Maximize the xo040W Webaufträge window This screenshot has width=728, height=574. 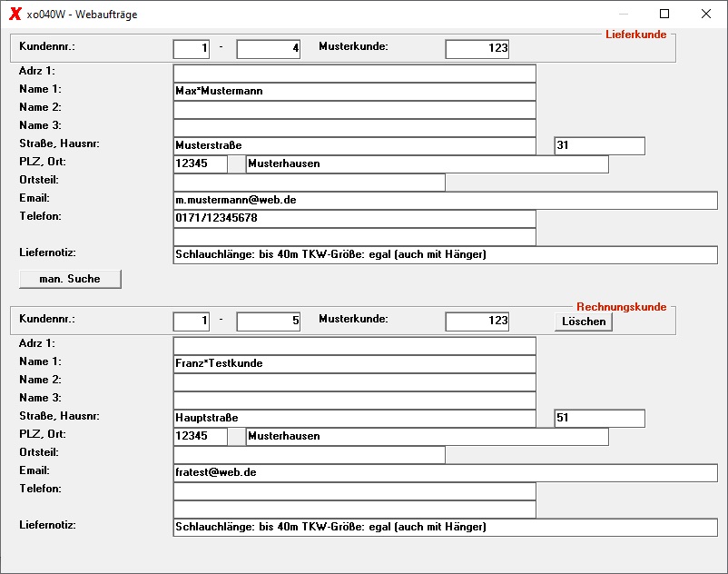coord(664,14)
